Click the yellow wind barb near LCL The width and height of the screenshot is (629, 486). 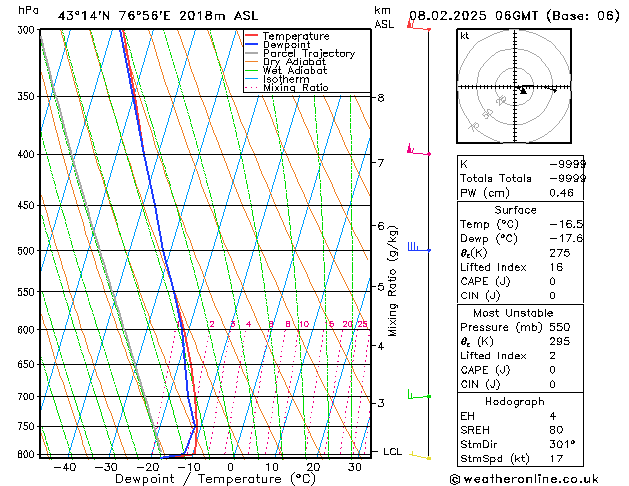click(x=419, y=456)
